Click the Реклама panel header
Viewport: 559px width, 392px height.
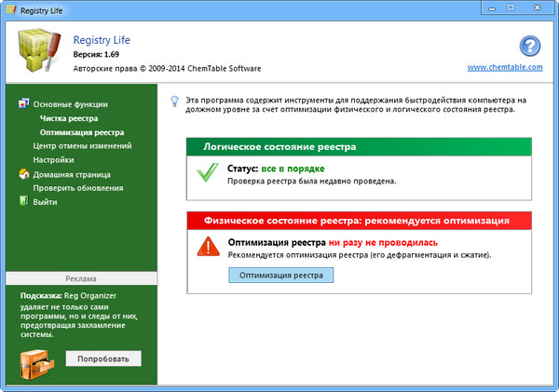click(x=80, y=278)
